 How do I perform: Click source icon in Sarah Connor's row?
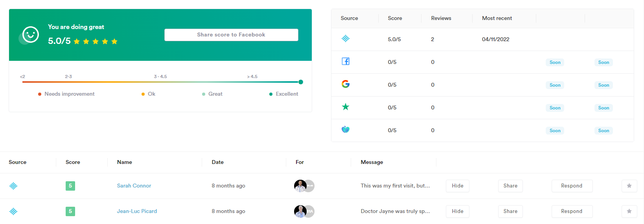pyautogui.click(x=13, y=186)
